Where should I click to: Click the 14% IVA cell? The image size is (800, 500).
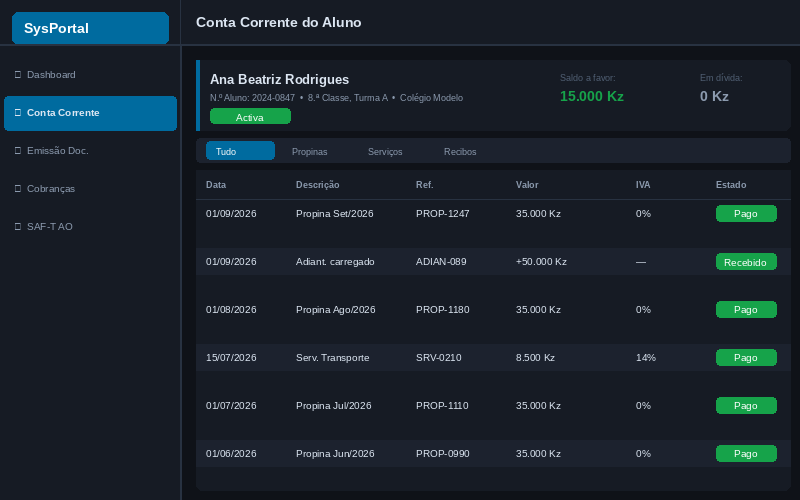tap(645, 358)
